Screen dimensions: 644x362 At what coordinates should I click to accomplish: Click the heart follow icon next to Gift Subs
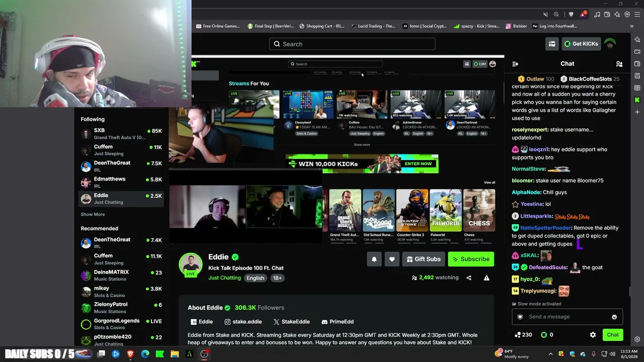(392, 259)
